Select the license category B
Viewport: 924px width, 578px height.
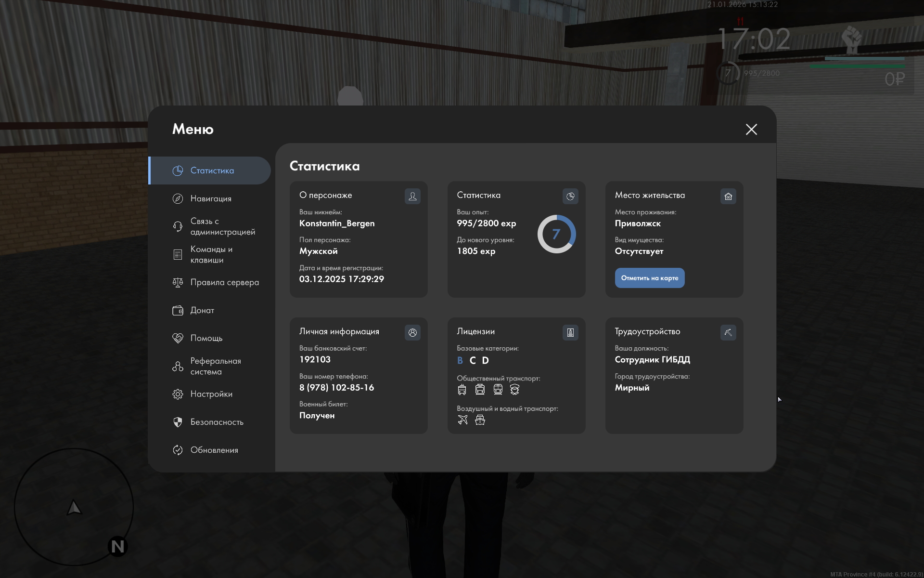(x=460, y=360)
